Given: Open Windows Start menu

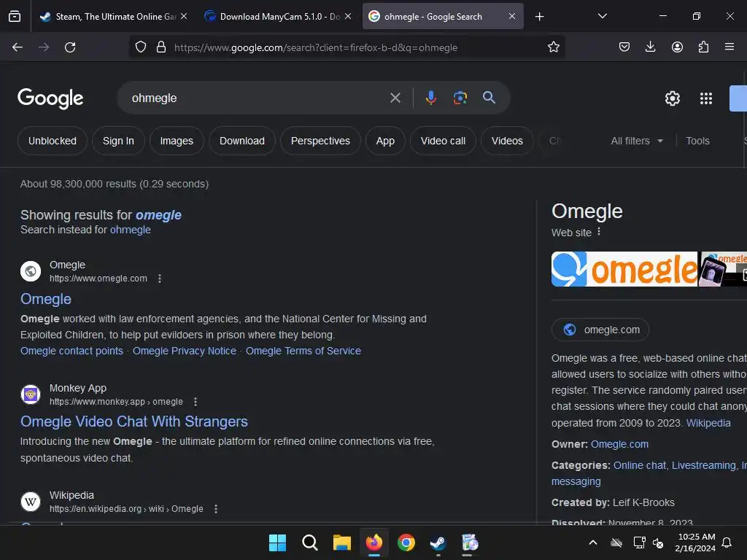Looking at the screenshot, I should [x=277, y=542].
